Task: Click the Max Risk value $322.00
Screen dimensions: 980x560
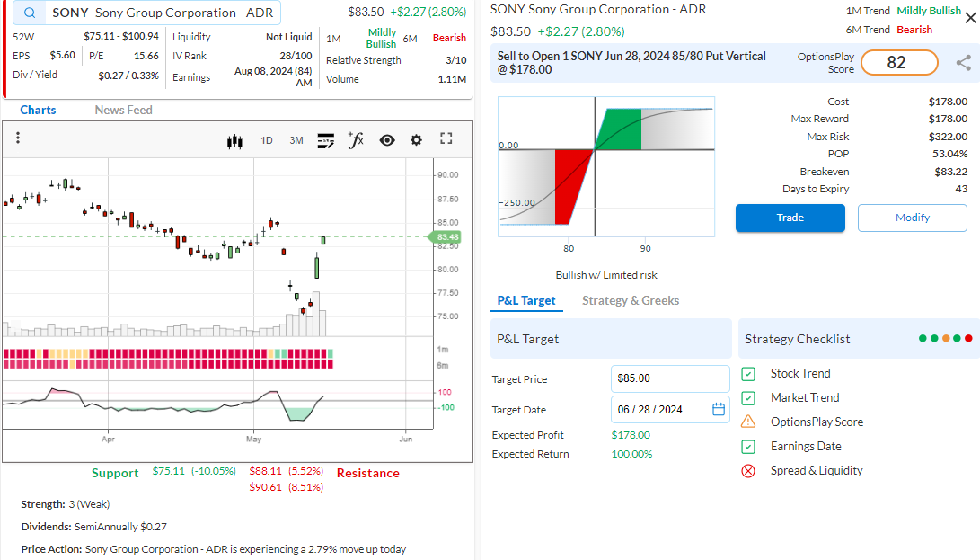Action: coord(949,137)
